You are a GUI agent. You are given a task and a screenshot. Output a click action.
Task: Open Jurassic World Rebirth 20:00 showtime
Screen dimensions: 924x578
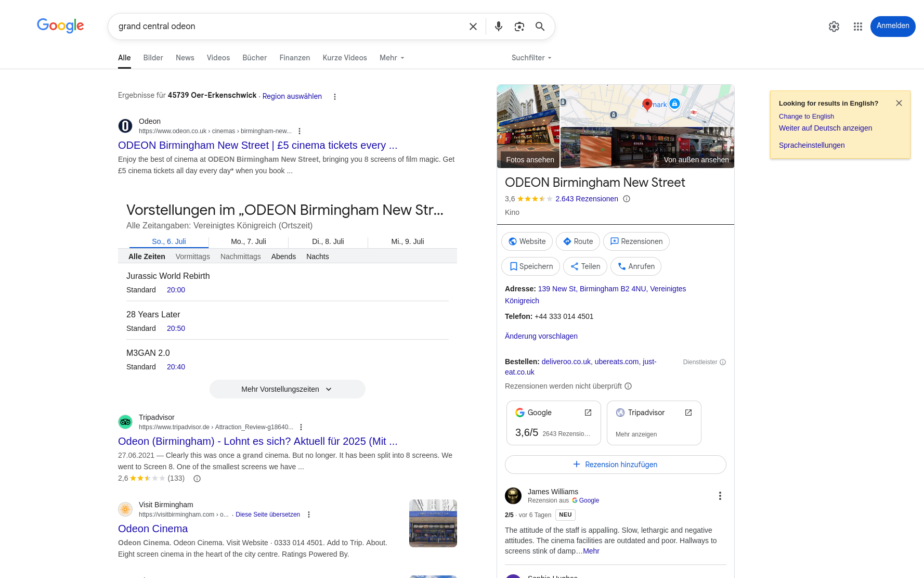[176, 290]
